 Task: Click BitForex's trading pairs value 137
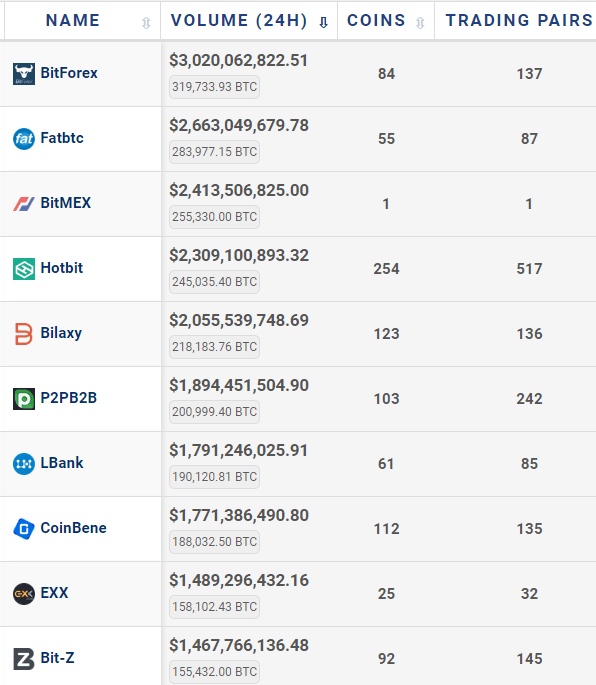pos(529,74)
